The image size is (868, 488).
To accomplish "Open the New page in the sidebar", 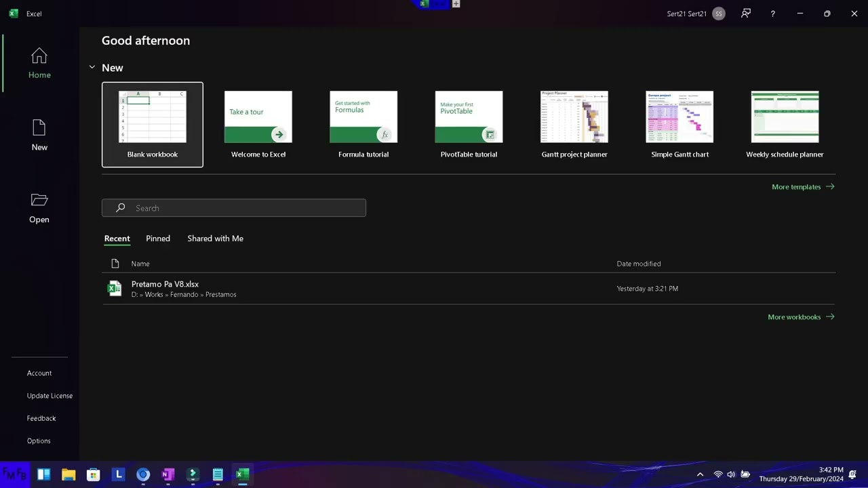I will tap(39, 136).
